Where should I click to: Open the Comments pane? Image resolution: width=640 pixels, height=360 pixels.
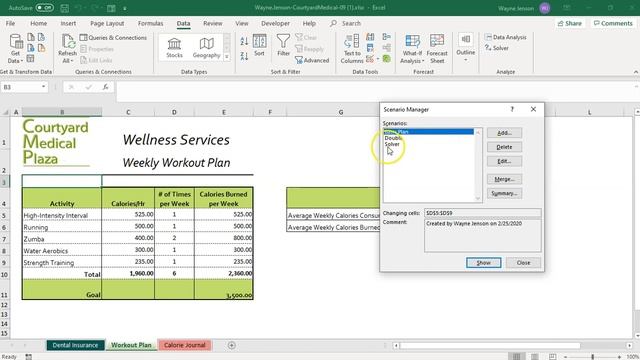click(613, 23)
